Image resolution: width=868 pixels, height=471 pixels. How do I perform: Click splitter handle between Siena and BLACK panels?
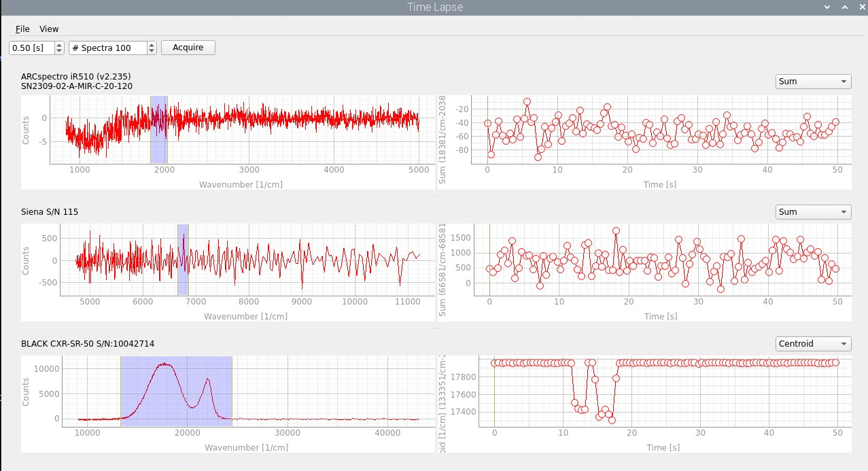(x=436, y=328)
